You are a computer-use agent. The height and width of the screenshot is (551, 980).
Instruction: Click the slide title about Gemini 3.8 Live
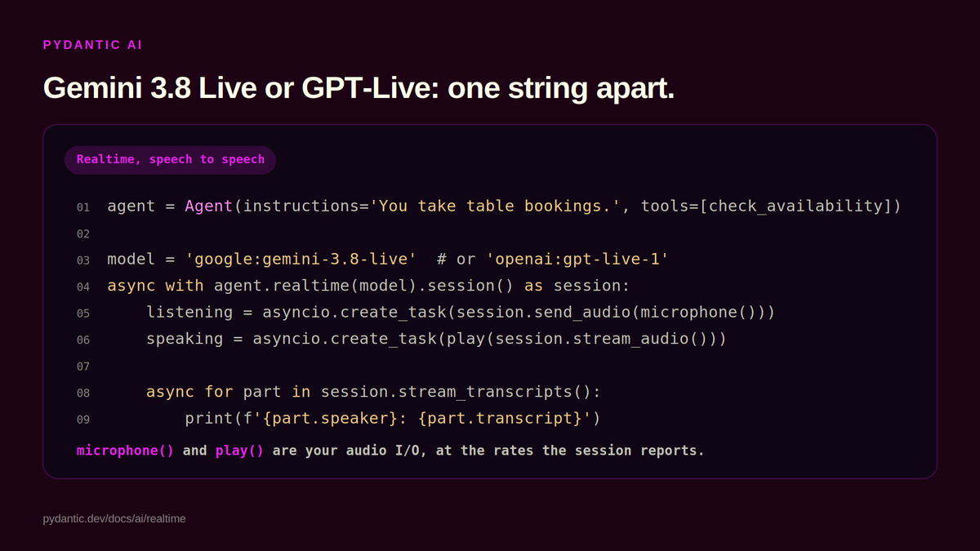pos(359,87)
